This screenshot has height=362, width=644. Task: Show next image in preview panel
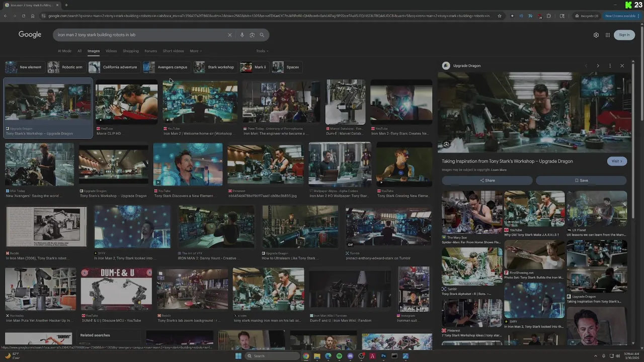tap(598, 66)
